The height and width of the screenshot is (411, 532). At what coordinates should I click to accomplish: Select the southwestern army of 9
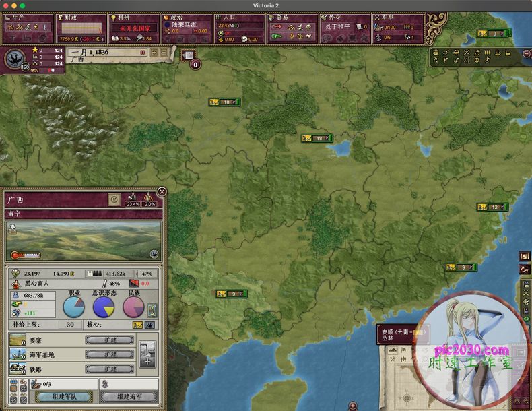coord(232,294)
